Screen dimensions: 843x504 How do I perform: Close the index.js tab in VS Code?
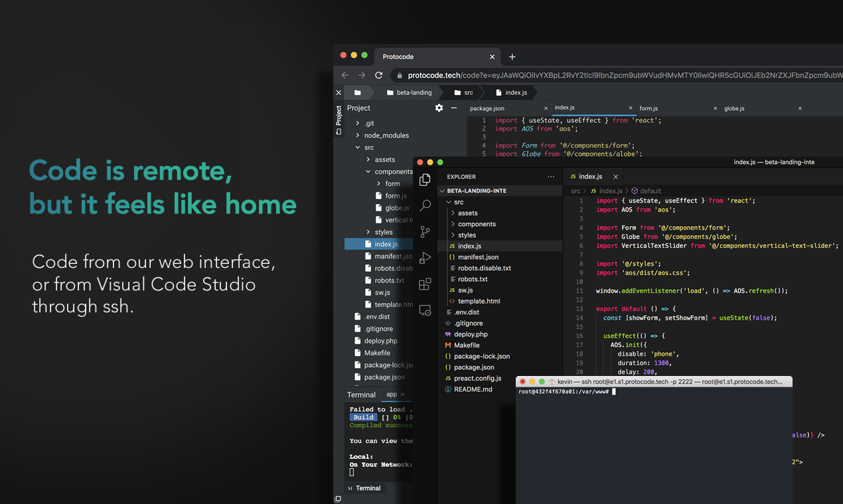(615, 176)
